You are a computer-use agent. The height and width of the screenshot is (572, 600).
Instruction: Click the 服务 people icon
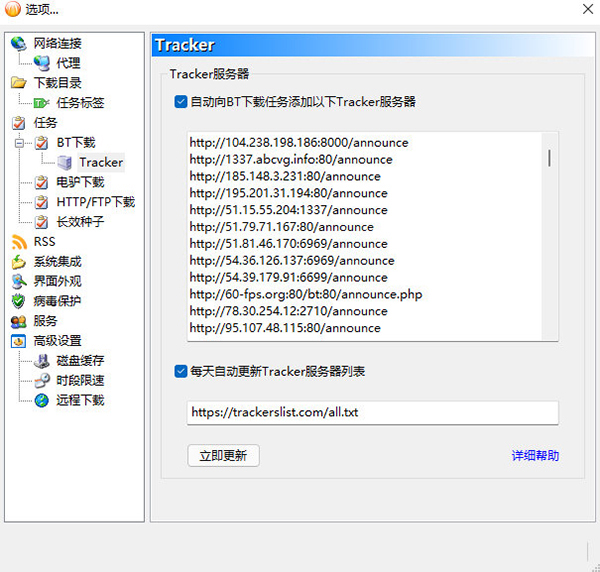(19, 321)
